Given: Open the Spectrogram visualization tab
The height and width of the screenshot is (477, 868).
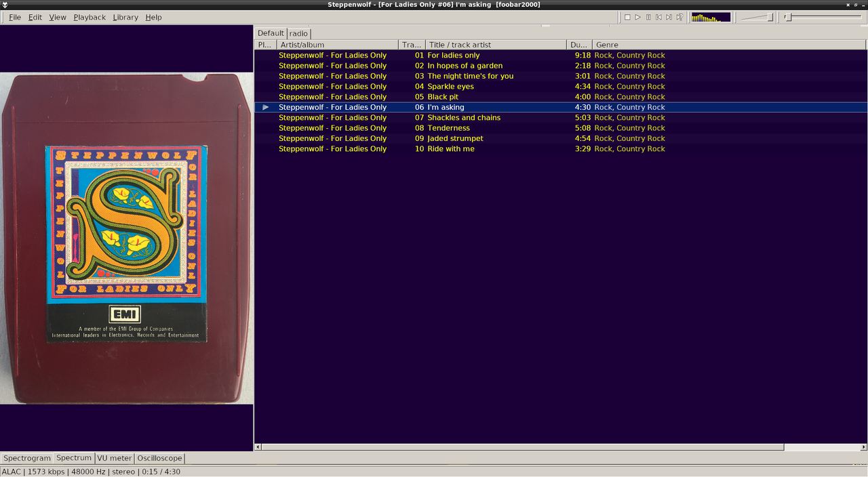Looking at the screenshot, I should pos(27,458).
